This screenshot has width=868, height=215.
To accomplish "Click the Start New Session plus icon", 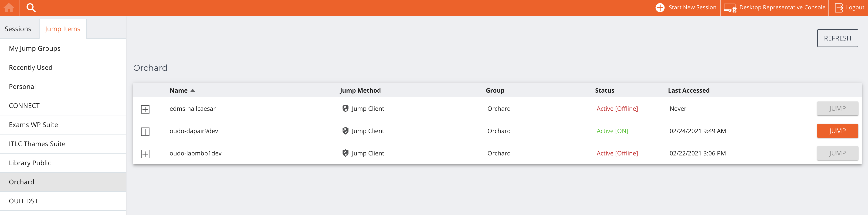I will tap(660, 8).
